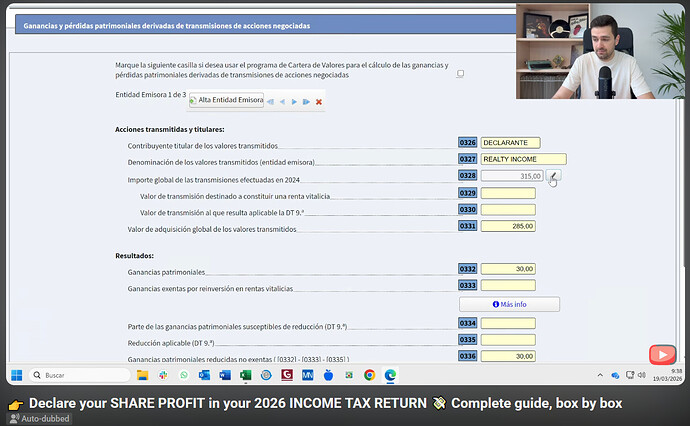Click the empty field of box 0333
Screen dimensions: 690x426
tap(508, 285)
